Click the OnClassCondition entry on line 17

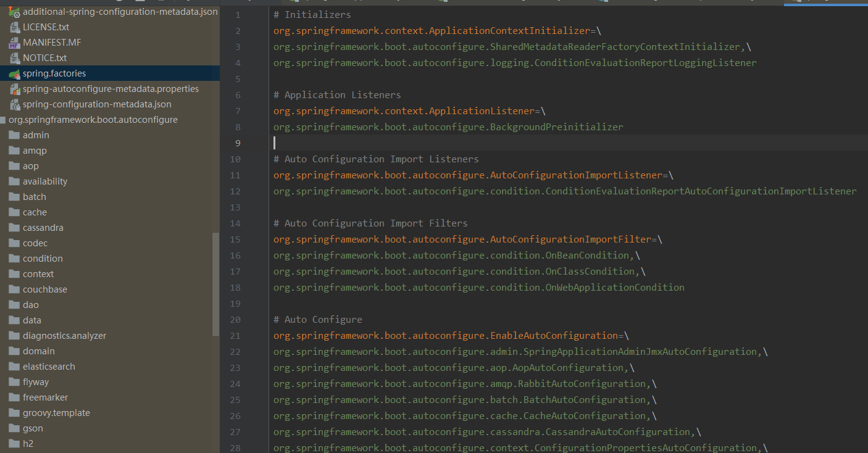coord(590,272)
